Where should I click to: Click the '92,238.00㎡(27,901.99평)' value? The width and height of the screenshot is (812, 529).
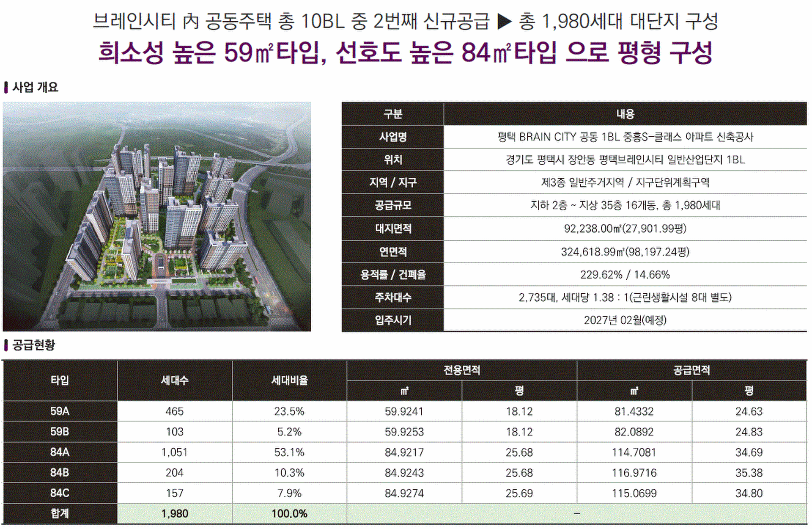point(625,229)
